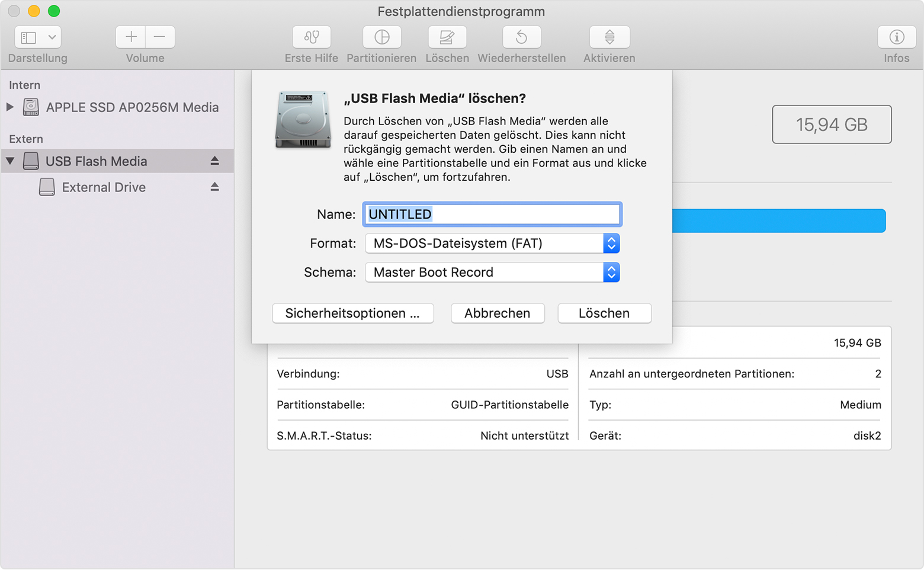Viewport: 924px width, 570px height.
Task: Click the Intern section header
Action: tap(25, 85)
